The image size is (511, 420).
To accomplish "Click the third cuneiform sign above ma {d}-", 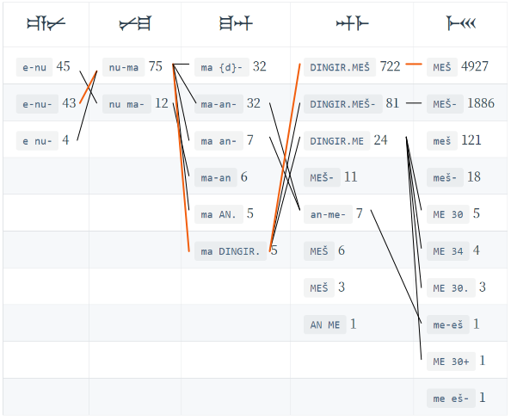I will [236, 23].
